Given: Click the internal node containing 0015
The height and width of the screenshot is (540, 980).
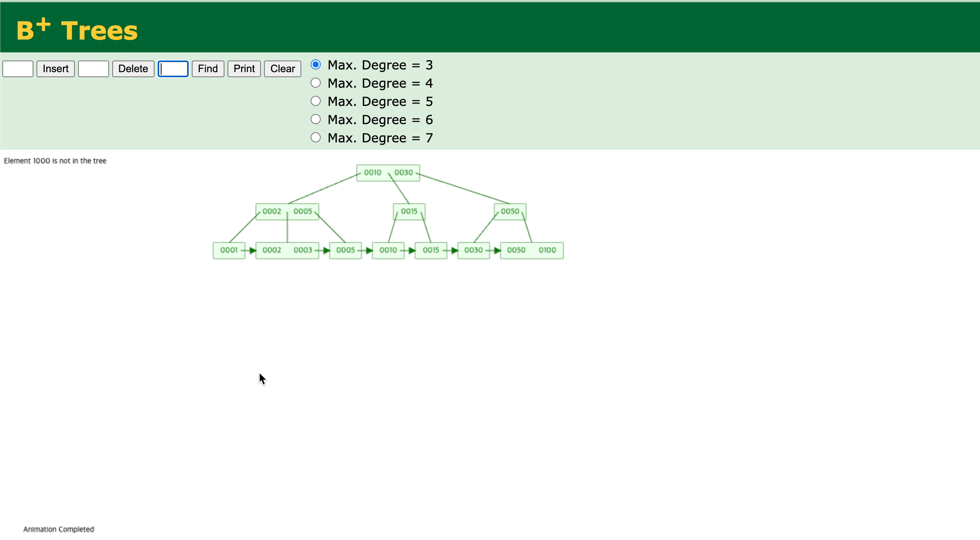Looking at the screenshot, I should [x=409, y=211].
